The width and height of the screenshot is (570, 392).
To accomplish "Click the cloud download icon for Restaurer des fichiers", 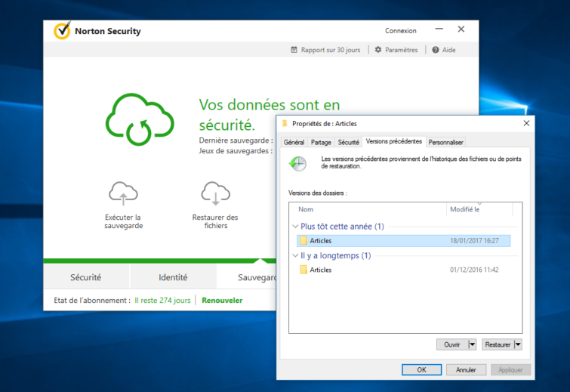I will (216, 193).
